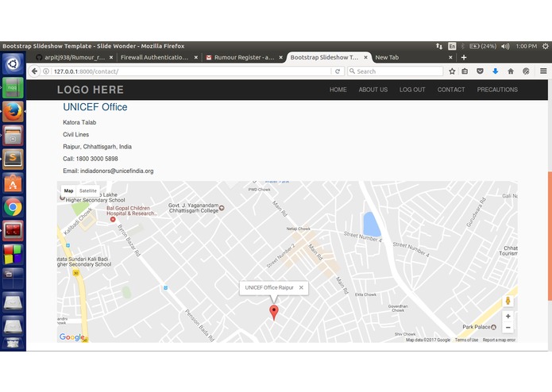Click LOG OUT in the navbar

(412, 90)
